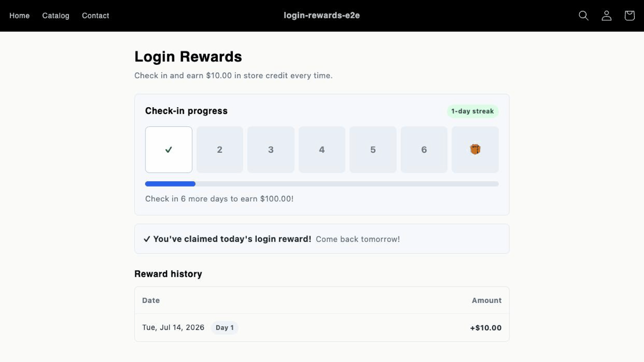Image resolution: width=644 pixels, height=362 pixels.
Task: Click the checked day 1 tile
Action: point(169,149)
